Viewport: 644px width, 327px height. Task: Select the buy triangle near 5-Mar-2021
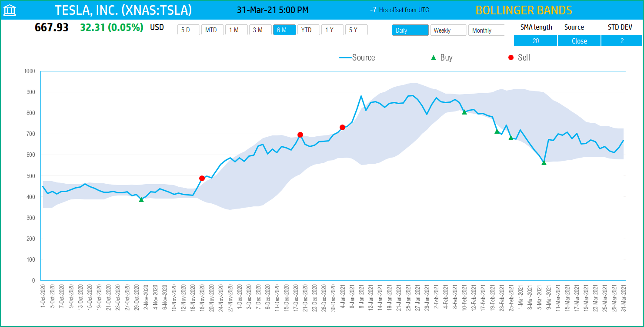click(544, 163)
